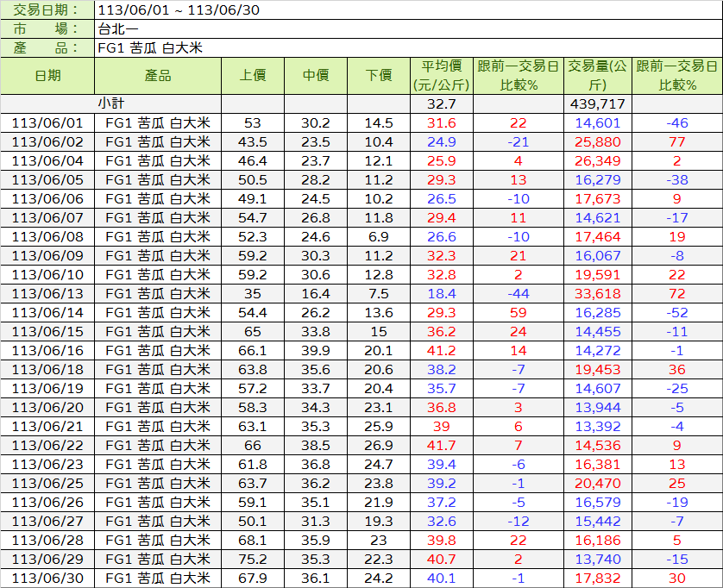Image resolution: width=723 pixels, height=588 pixels.
Task: Click the average price 41.7 cell
Action: [442, 445]
